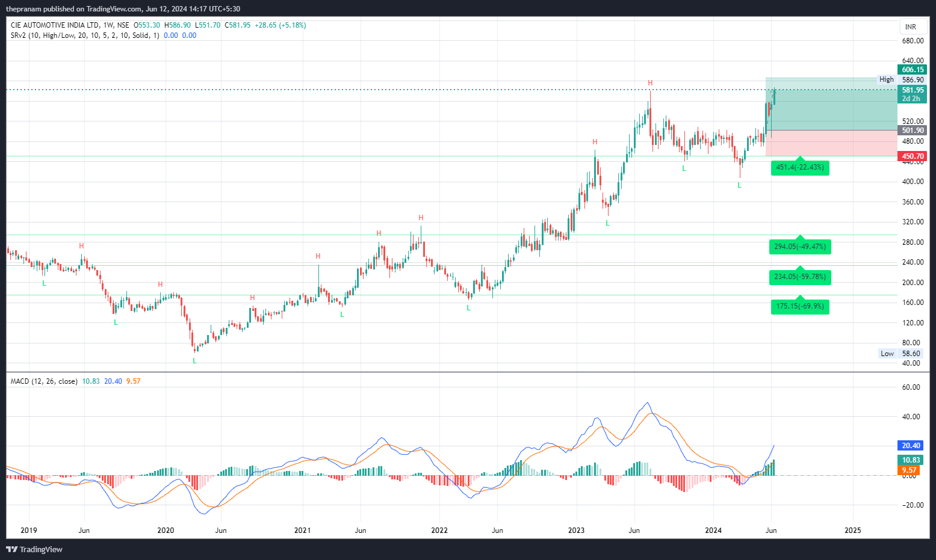Click the Low 58.60 price label
The height and width of the screenshot is (560, 936).
point(900,354)
